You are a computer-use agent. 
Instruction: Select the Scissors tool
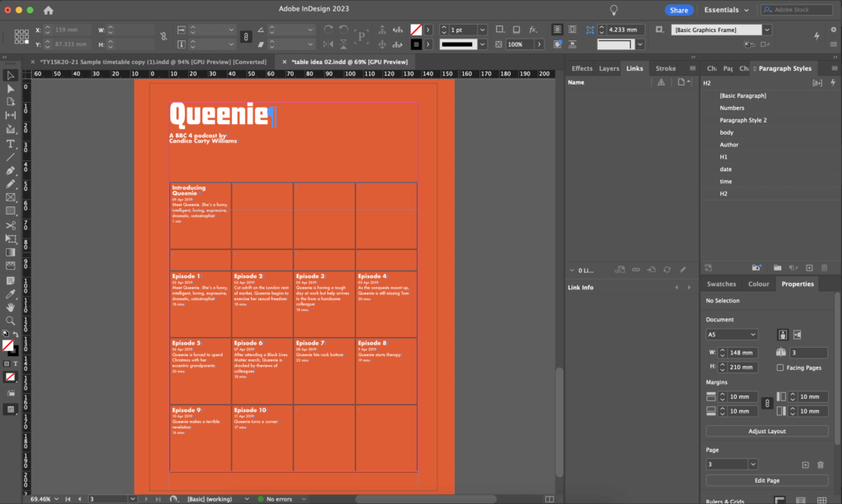10,225
